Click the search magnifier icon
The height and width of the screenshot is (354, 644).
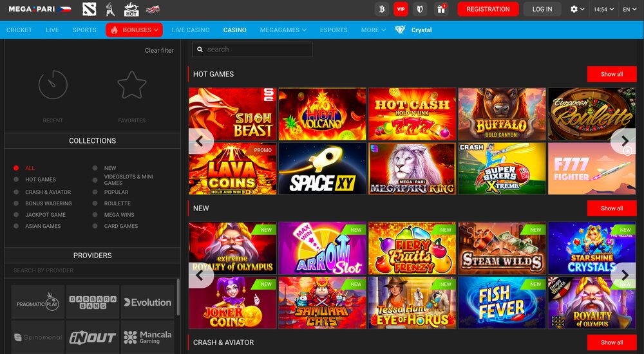pos(200,50)
